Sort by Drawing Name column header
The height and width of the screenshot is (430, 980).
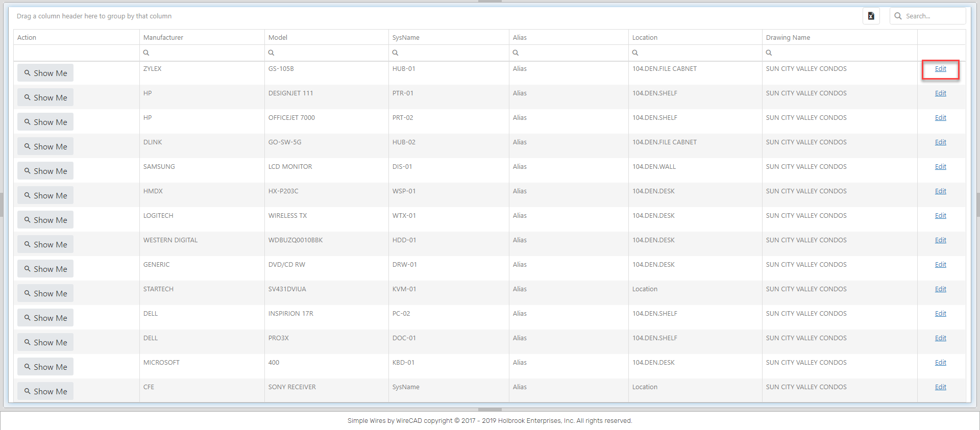tap(840, 37)
